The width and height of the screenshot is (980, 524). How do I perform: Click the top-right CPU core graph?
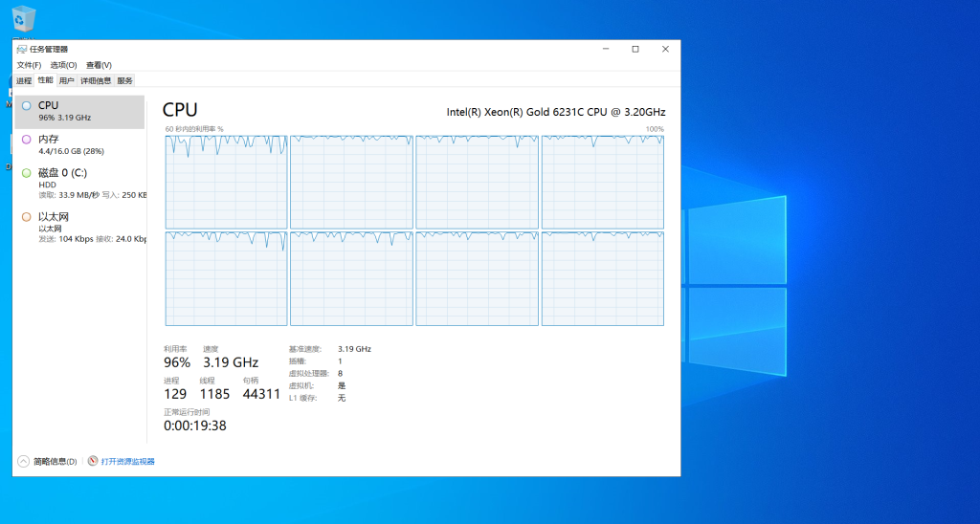point(602,182)
